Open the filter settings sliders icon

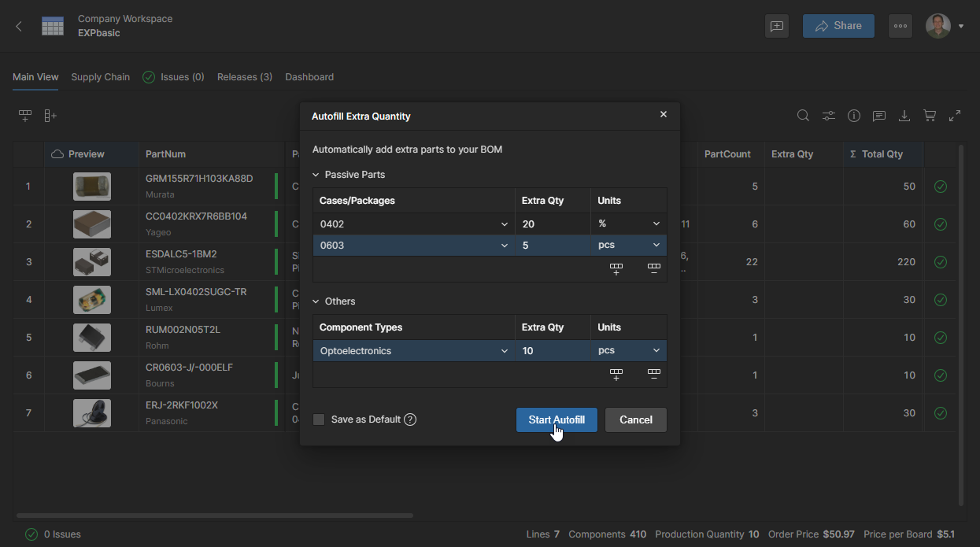829,116
